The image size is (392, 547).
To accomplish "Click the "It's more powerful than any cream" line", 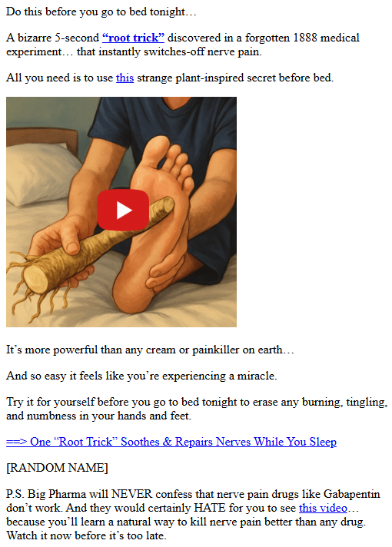I will coord(150,350).
